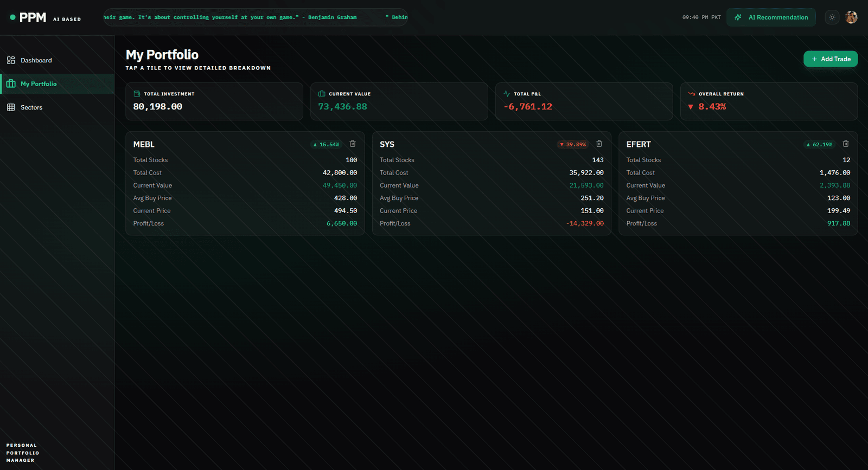Click EFERT profit value 917.88
Screen dimensions: 868x470
point(839,223)
